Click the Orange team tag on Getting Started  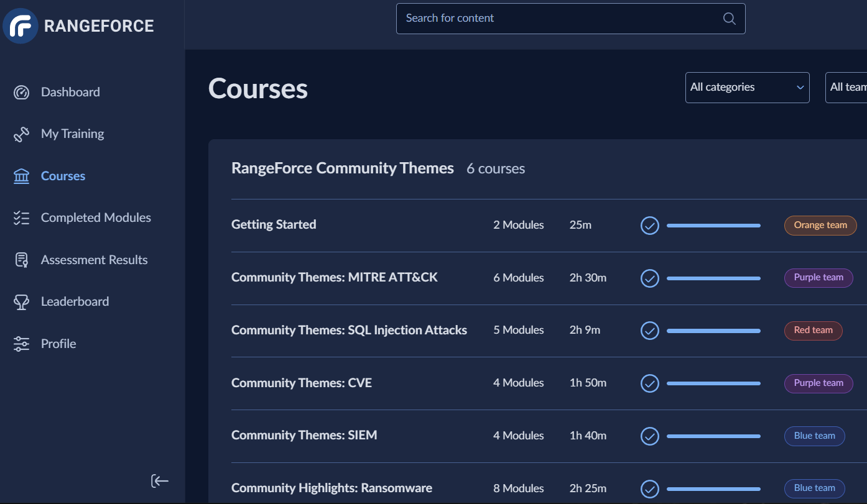820,226
